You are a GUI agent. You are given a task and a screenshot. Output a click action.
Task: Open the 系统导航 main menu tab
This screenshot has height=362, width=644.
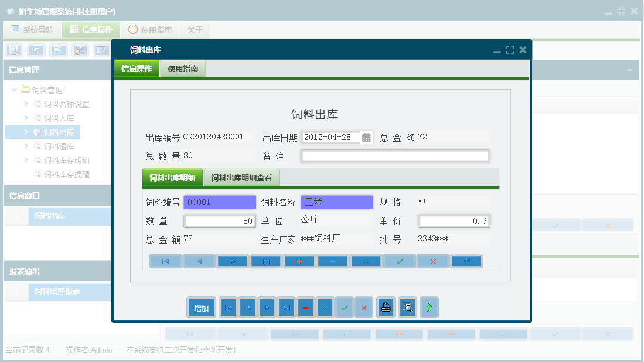[x=32, y=29]
